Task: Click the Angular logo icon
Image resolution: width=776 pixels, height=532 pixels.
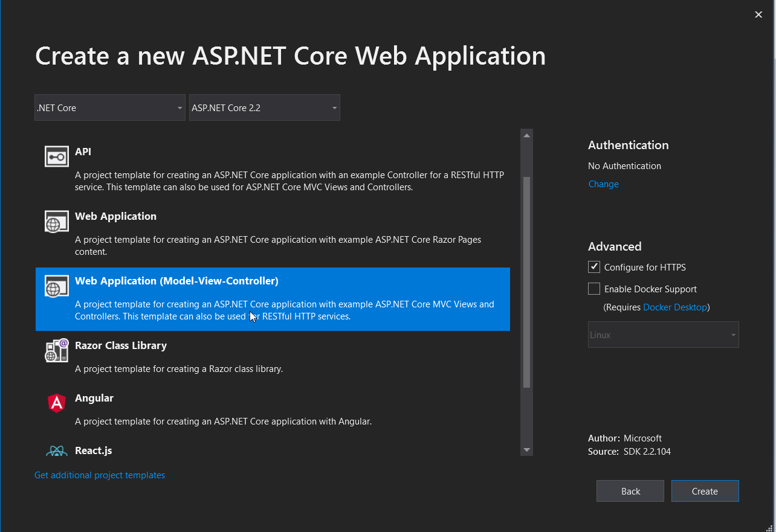Action: tap(57, 403)
